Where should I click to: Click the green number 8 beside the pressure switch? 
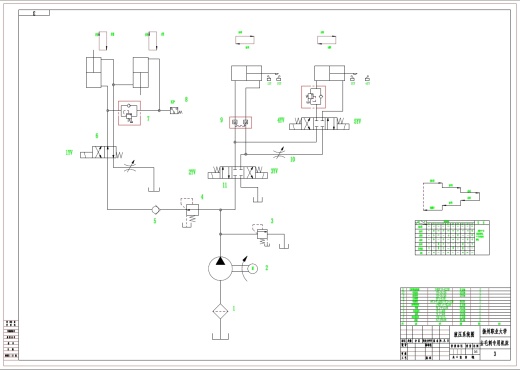tap(186, 99)
